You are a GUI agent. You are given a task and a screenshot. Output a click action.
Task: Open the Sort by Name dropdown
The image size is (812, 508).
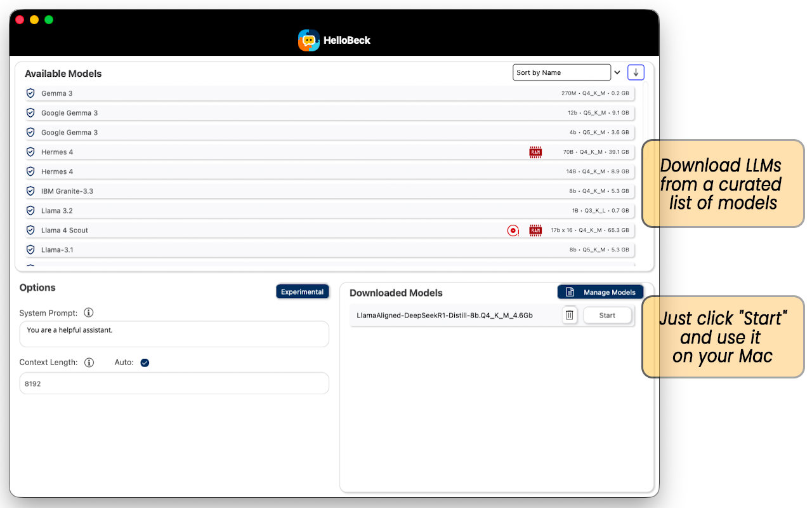pos(561,72)
